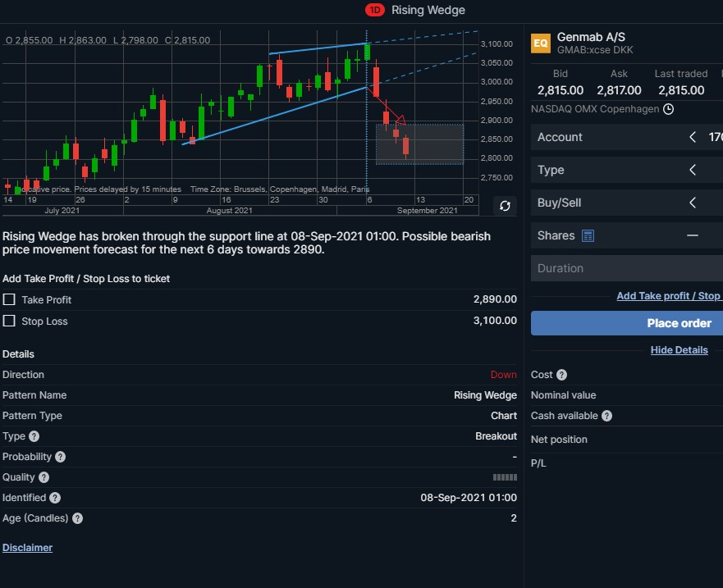Click the Age (Candles) help icon

(77, 518)
